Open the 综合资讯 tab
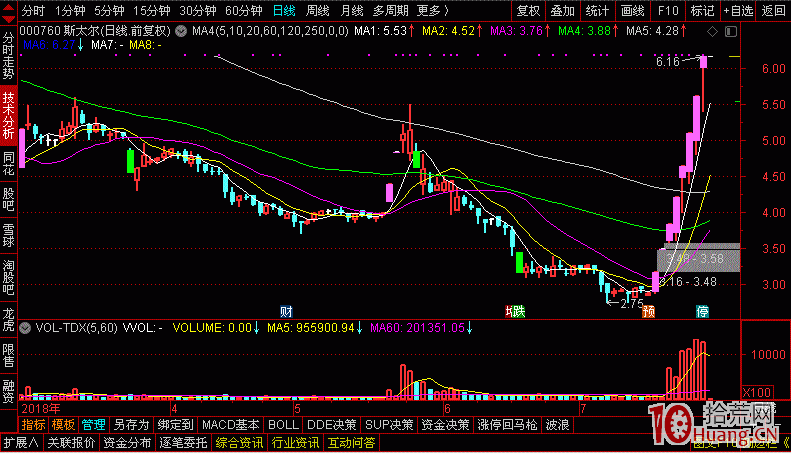 [239, 443]
